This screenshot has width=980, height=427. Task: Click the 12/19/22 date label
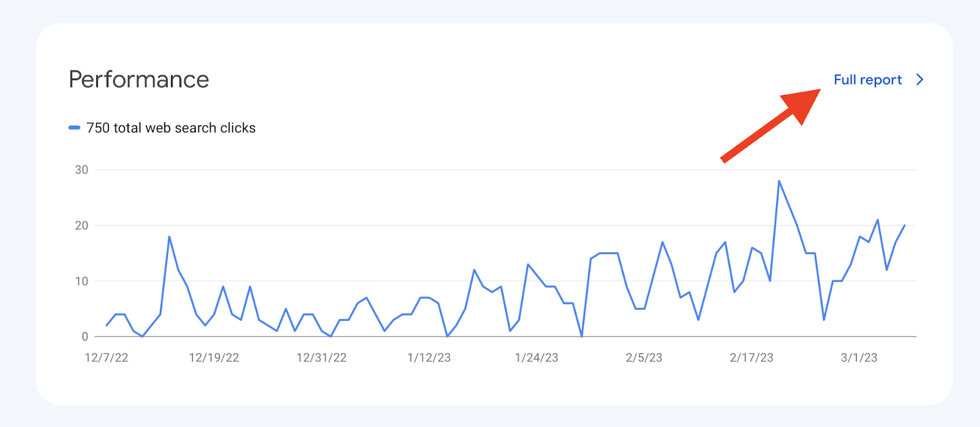(214, 358)
